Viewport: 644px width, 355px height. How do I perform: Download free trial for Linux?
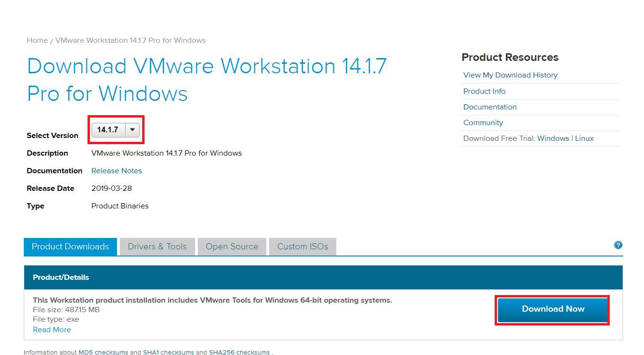pos(585,138)
